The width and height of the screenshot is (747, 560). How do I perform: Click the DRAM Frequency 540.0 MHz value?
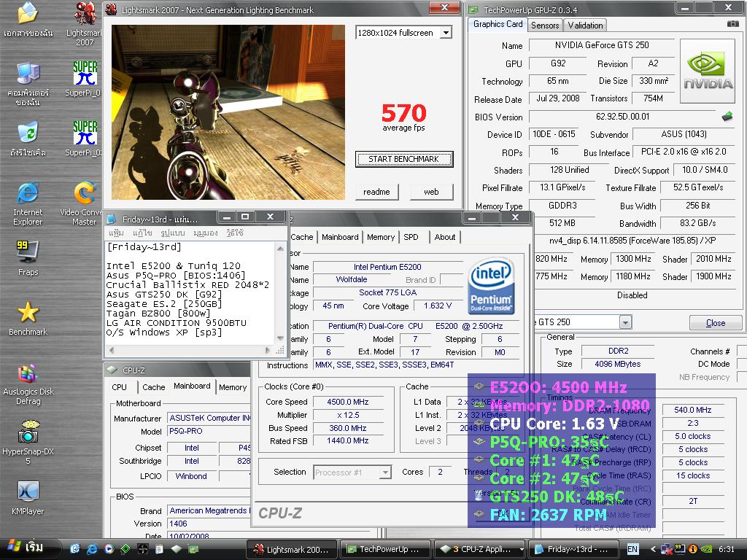(692, 410)
